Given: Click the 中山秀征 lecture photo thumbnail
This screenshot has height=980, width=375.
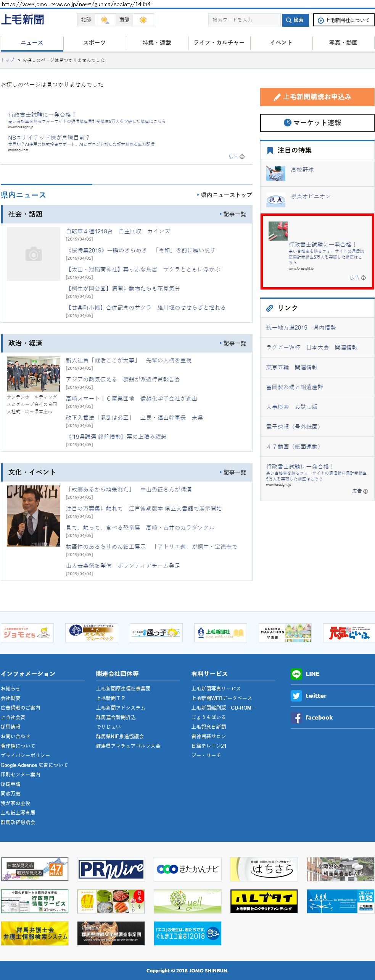Looking at the screenshot, I should click(34, 516).
